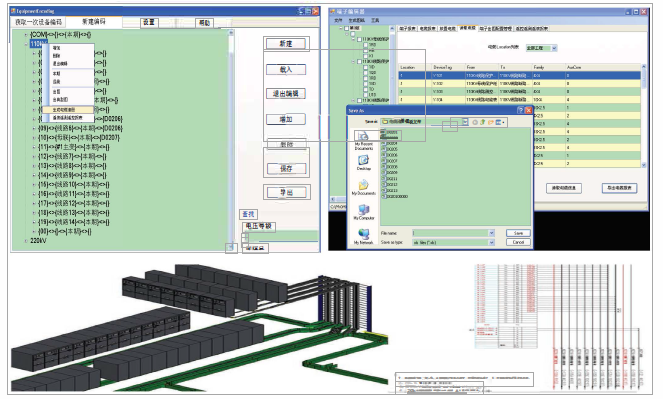This screenshot has height=399, width=663.
Task: Create new folder via Save As toolbar icon
Action: point(490,122)
